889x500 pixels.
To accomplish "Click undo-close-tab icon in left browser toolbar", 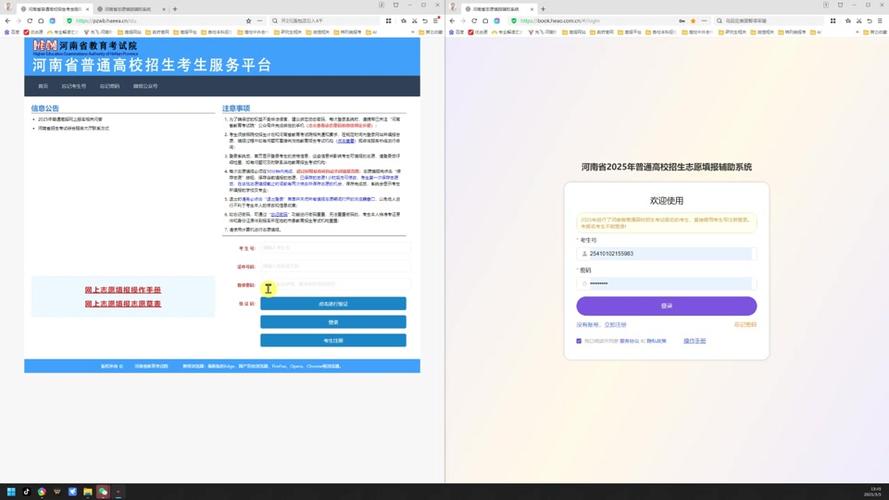I will pos(425,21).
